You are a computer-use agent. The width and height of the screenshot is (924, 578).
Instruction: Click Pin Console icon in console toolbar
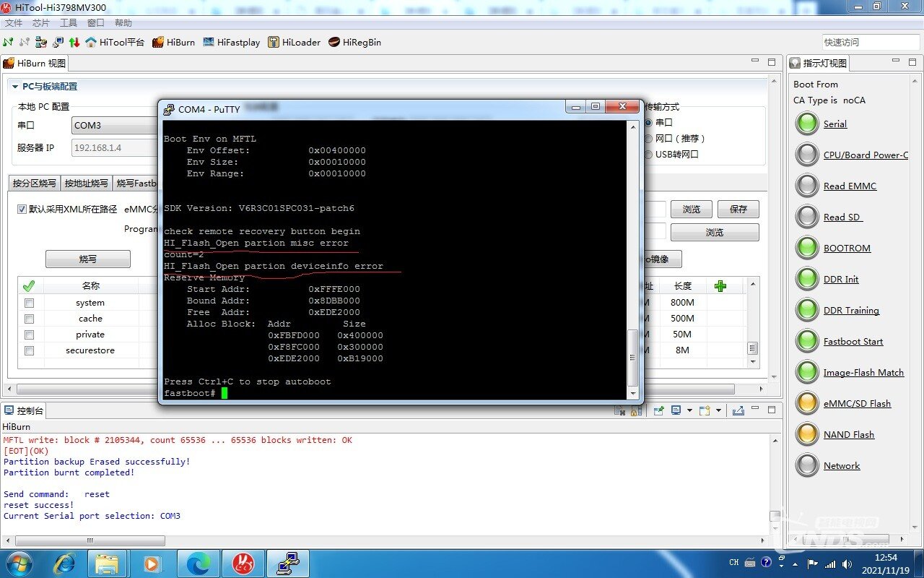658,410
